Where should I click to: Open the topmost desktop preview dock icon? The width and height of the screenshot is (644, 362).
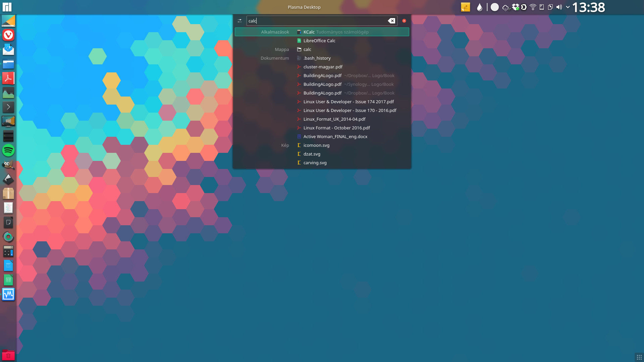pos(8,21)
